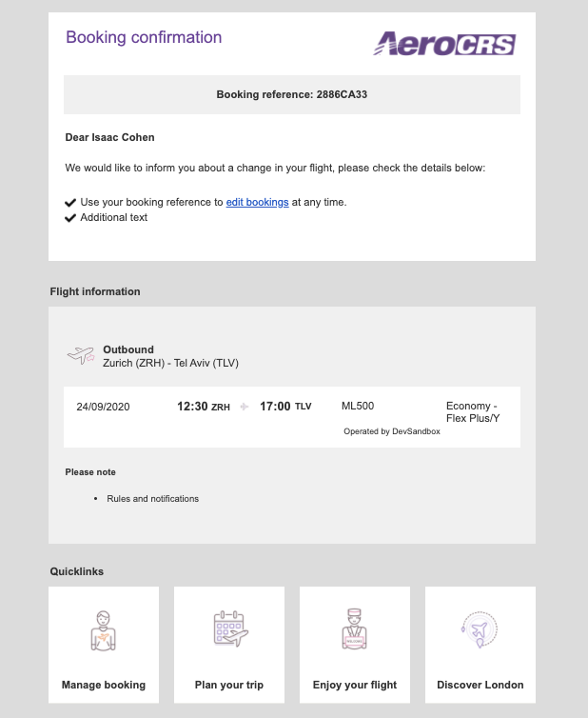588x718 pixels.
Task: Click the Booking confirmation heading
Action: coord(144,37)
